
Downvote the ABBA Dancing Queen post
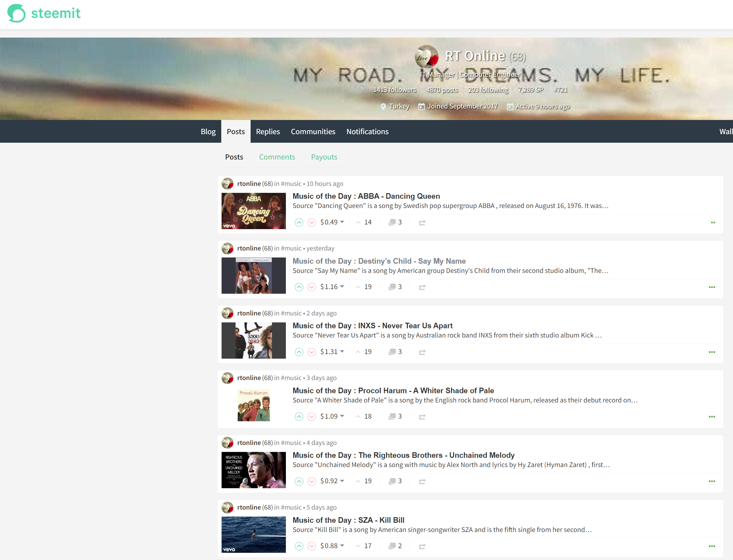click(312, 222)
